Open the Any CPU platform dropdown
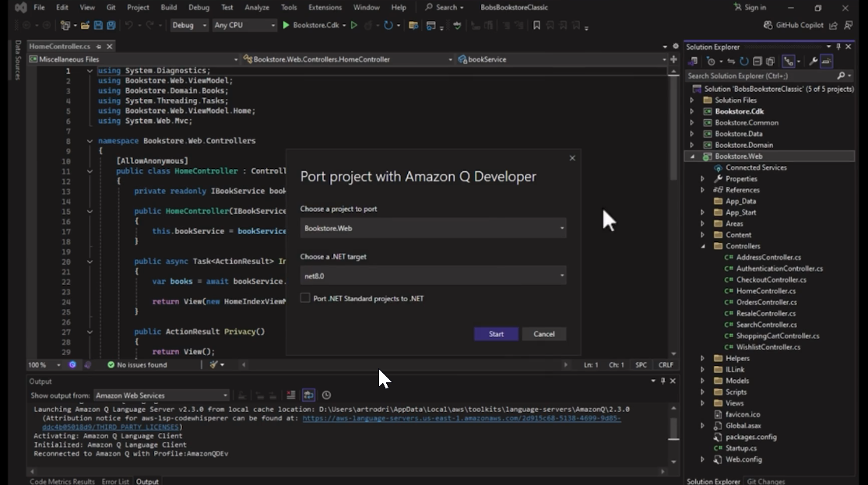Screen dimensions: 868x485 pos(244,25)
